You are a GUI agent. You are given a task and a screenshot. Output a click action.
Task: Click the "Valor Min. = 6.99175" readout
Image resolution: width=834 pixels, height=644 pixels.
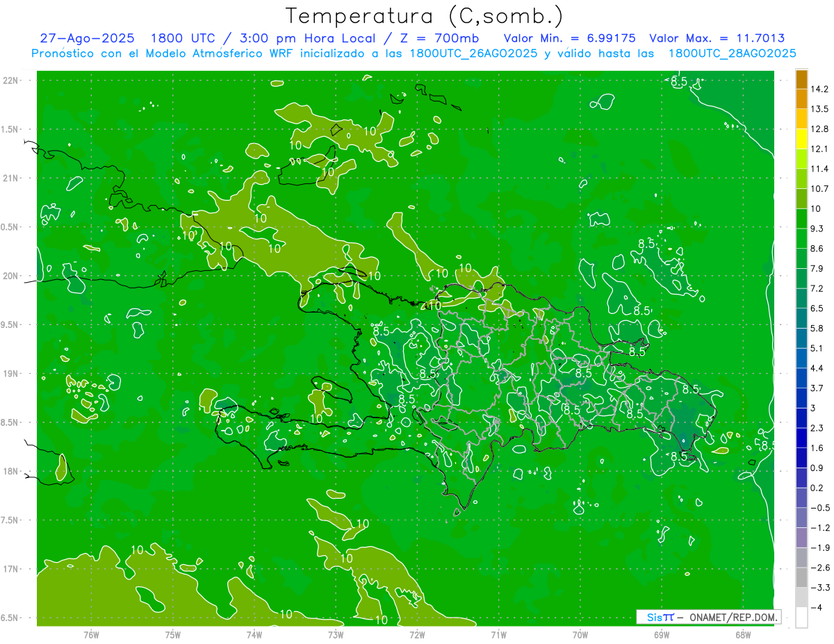(570, 38)
